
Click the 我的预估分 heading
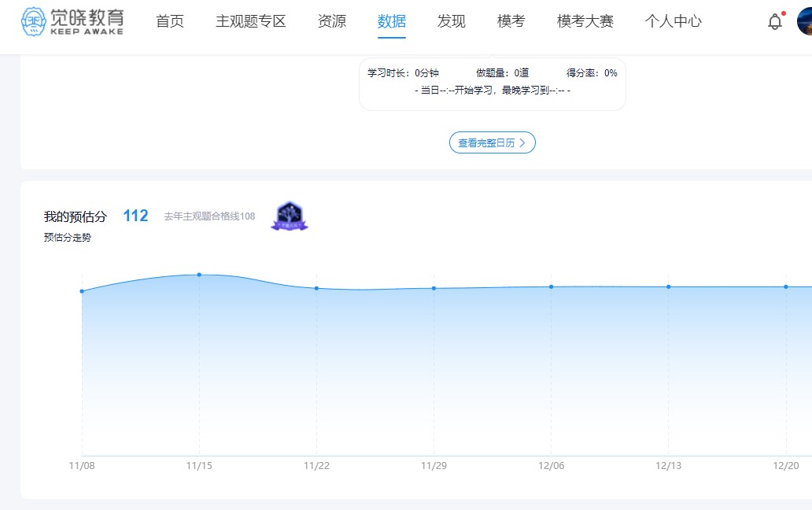pos(76,216)
